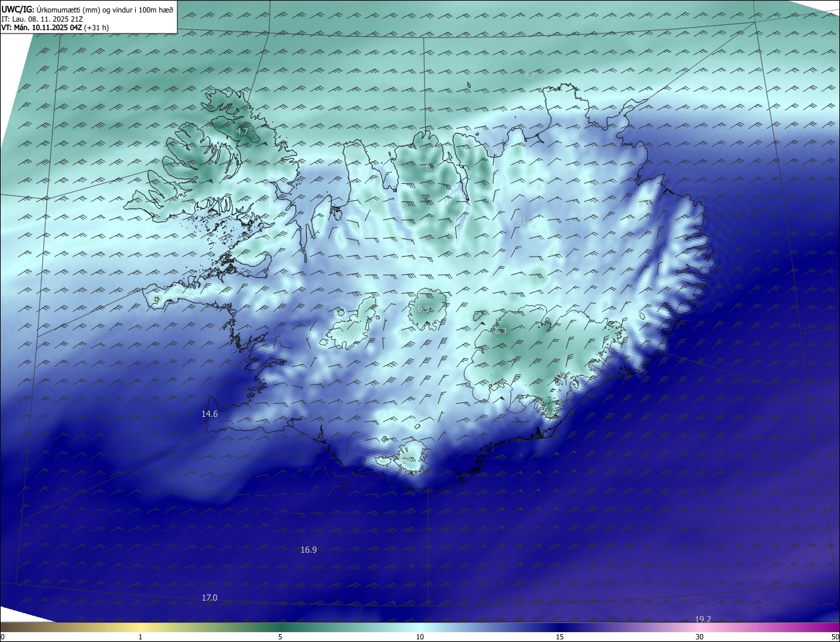Click the 17.0 value near the bottom edge
Screen dimensions: 840x642
[x=209, y=598]
